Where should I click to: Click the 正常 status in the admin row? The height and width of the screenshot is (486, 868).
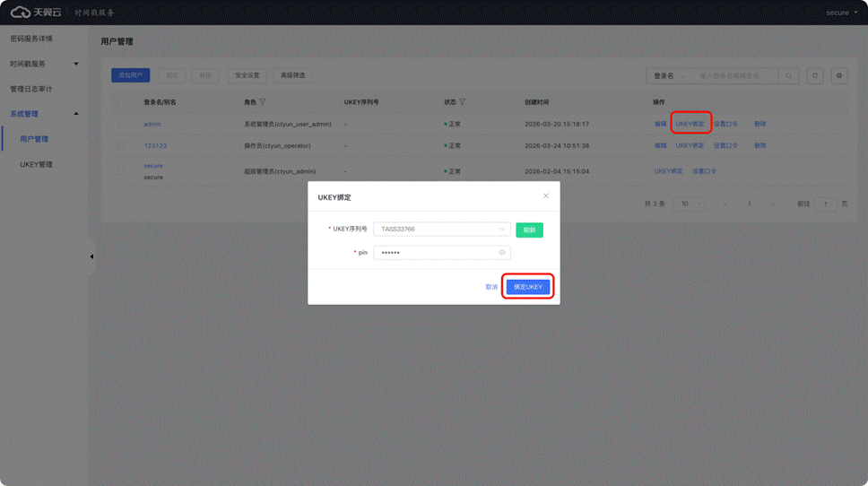(x=453, y=124)
